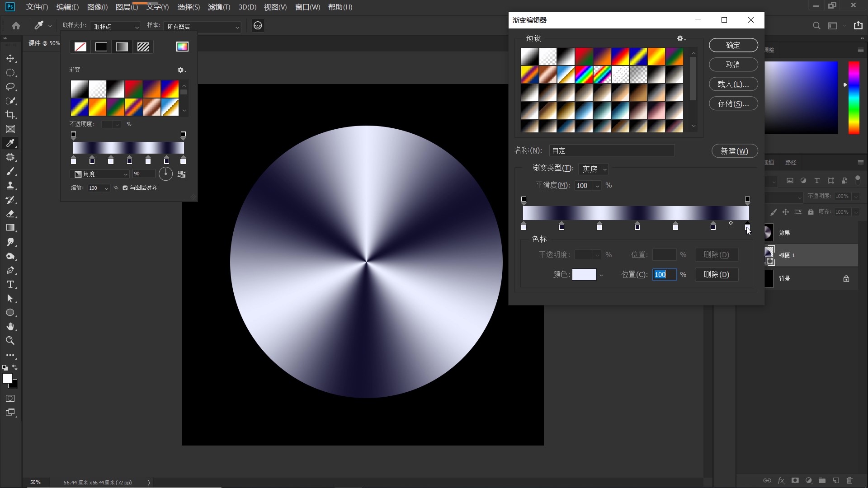This screenshot has width=868, height=488.
Task: Select the solid color fill type
Action: click(x=101, y=47)
